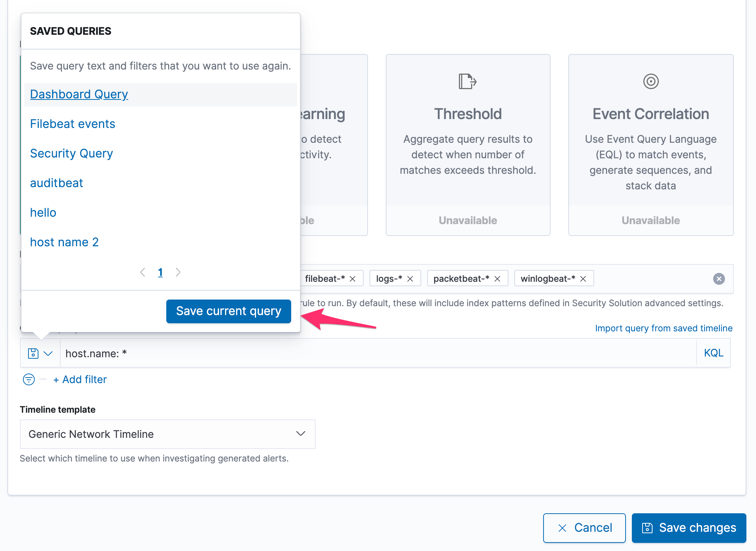The height and width of the screenshot is (551, 756).
Task: Remove the filebeat-* index pattern
Action: pos(353,279)
